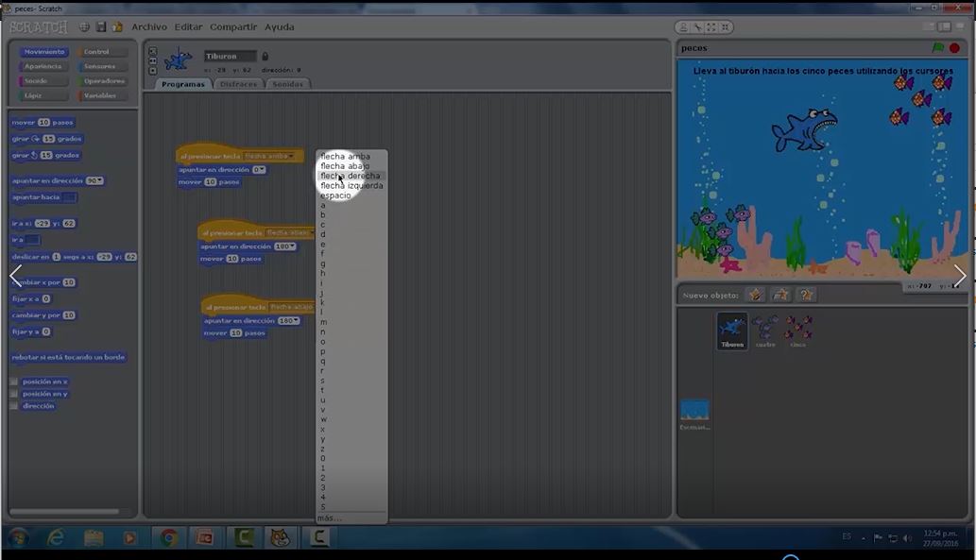Screen dimensions: 976x560
Task: Click the blocks palette horizontal scrollbar
Action: pyautogui.click(x=64, y=512)
